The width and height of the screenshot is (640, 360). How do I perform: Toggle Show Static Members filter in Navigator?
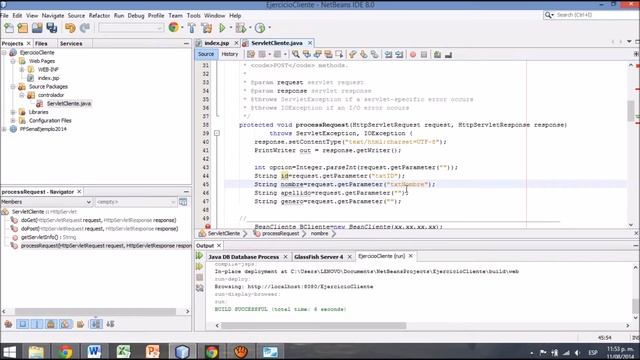37,324
